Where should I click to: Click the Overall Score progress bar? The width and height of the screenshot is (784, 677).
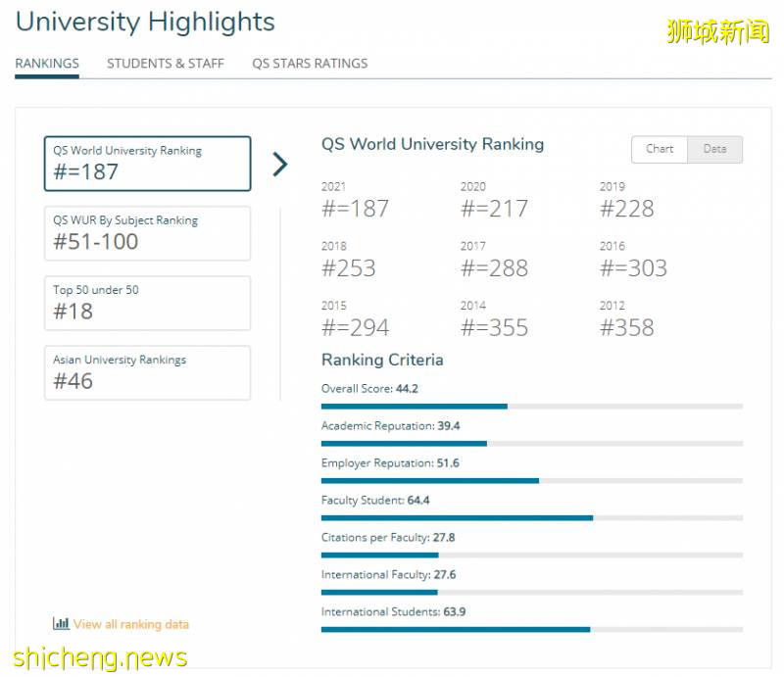531,406
